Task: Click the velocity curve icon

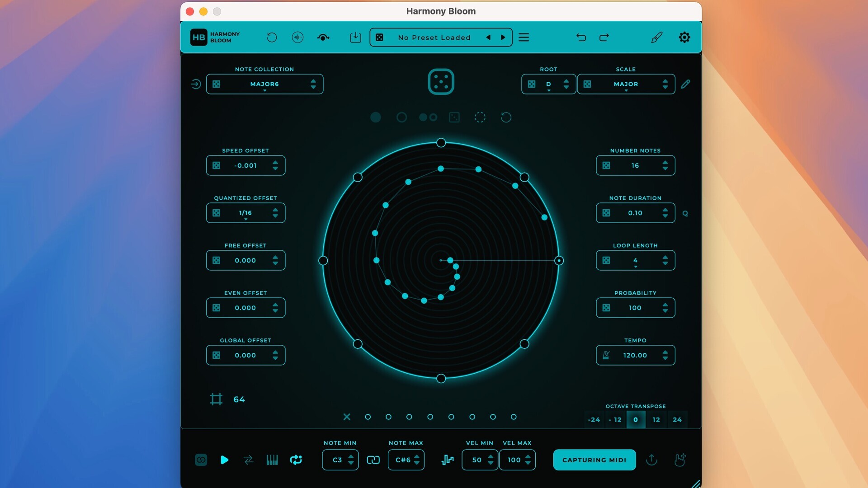Action: point(448,460)
